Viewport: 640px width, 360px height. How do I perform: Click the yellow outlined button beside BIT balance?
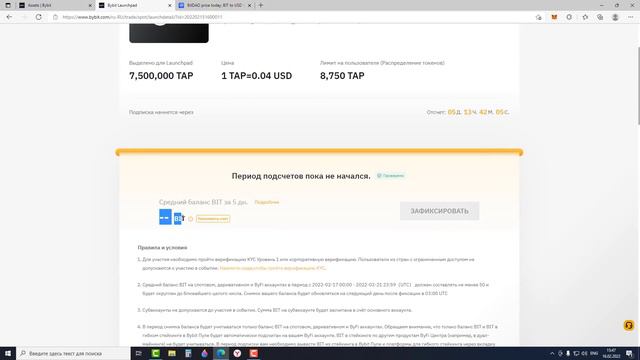coord(213,219)
